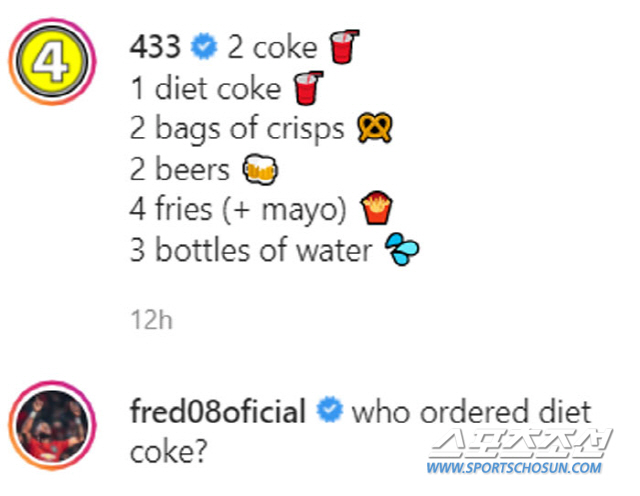Click the 433 username
Image resolution: width=640 pixels, height=496 pixels.
[156, 47]
